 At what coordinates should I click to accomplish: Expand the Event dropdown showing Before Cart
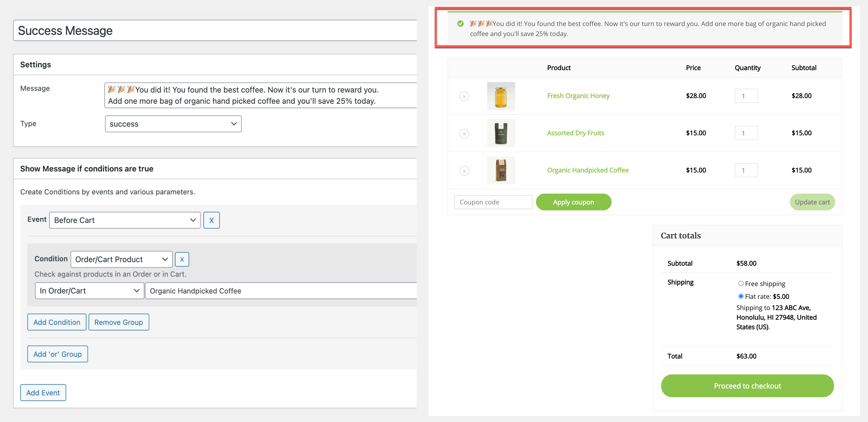125,220
